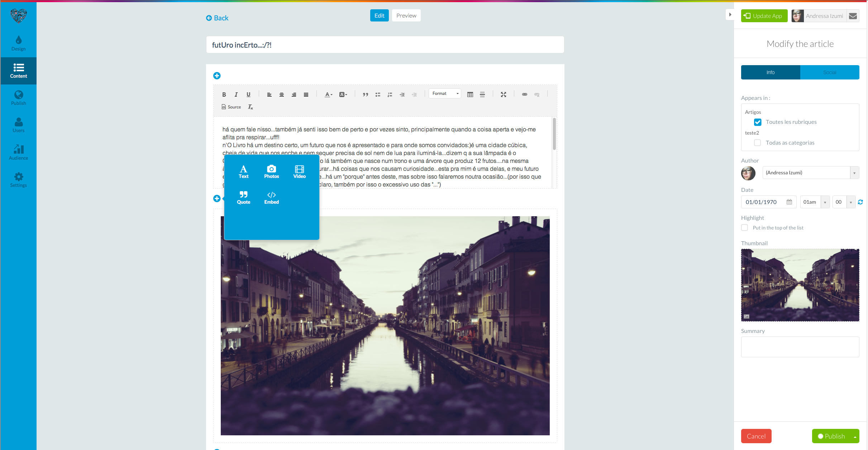Check the Todas as categorias checkbox
868x450 pixels.
757,143
